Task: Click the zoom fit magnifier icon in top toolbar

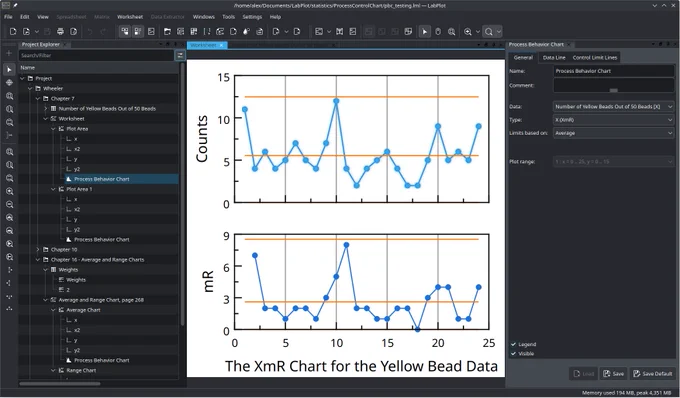Action: (489, 32)
